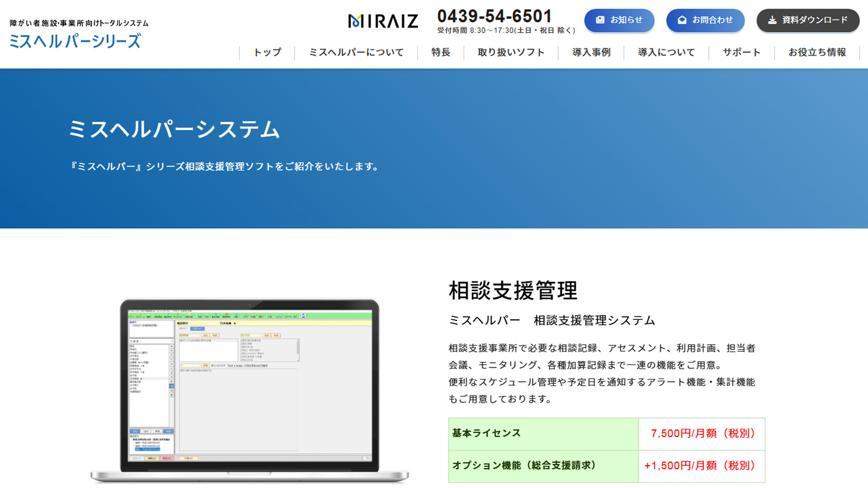Image resolution: width=868 pixels, height=488 pixels.
Task: Start download via 資料ダウンロード button
Action: [x=808, y=21]
